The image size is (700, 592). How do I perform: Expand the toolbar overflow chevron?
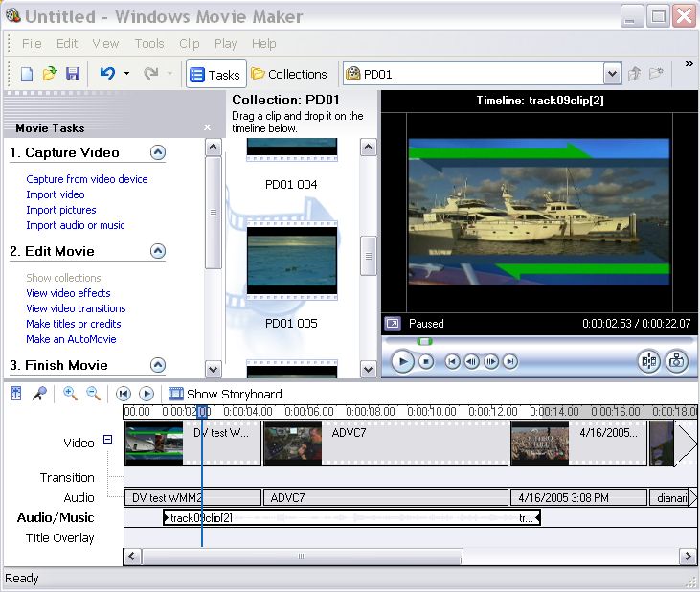click(689, 64)
